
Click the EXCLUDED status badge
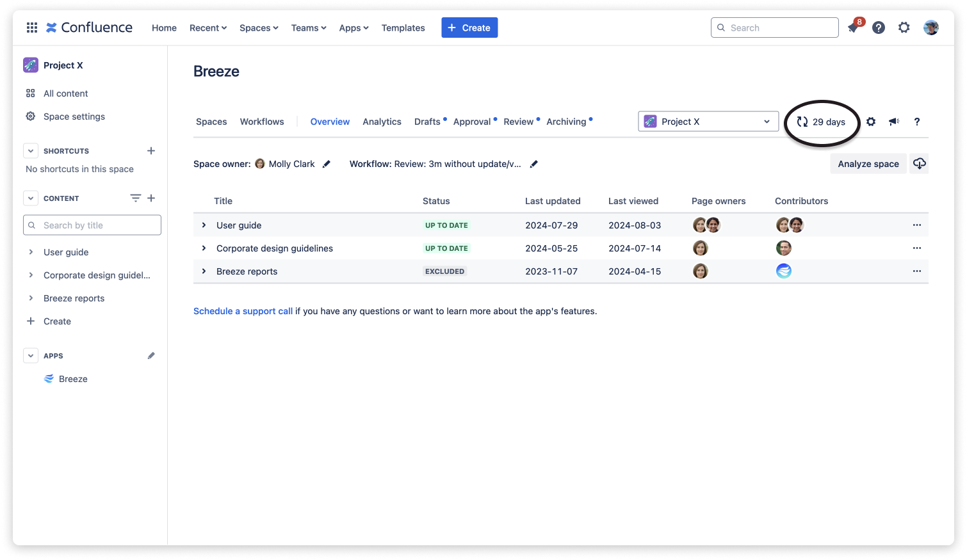[444, 271]
